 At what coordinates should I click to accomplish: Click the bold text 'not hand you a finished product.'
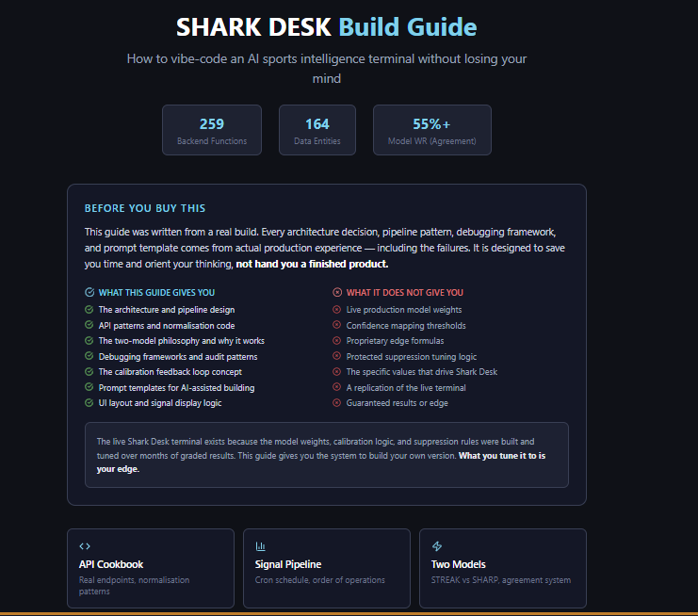[x=312, y=264]
